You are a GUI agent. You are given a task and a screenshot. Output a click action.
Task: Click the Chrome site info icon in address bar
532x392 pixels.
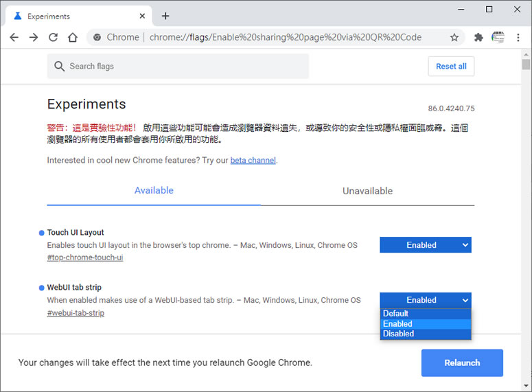(97, 37)
